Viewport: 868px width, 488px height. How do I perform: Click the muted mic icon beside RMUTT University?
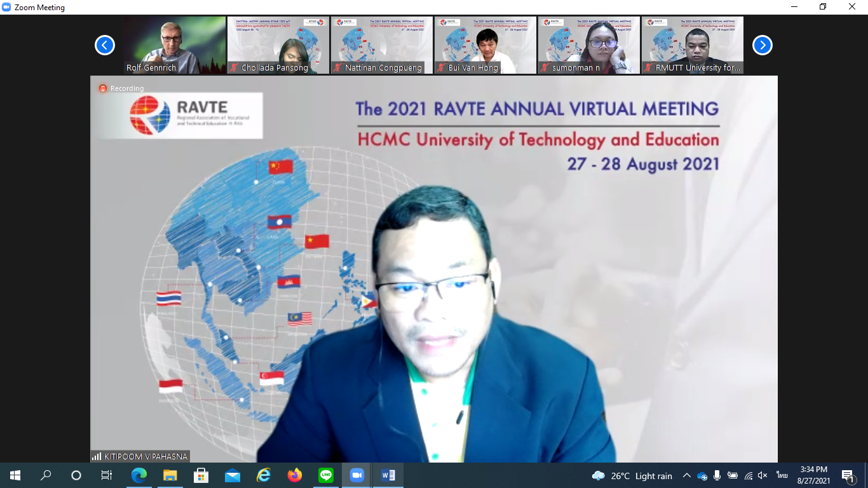649,67
